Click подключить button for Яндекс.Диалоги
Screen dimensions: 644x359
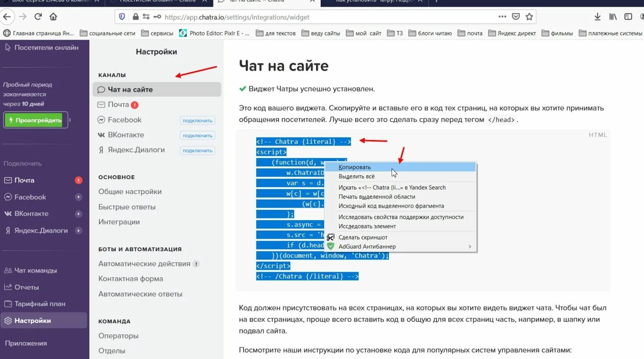click(197, 151)
